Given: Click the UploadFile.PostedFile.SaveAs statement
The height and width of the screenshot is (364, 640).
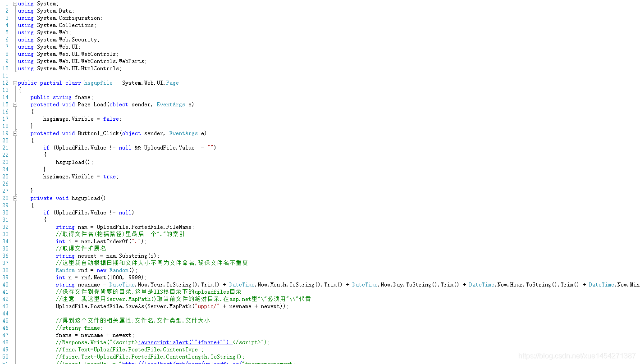Looking at the screenshot, I should click(173, 306).
